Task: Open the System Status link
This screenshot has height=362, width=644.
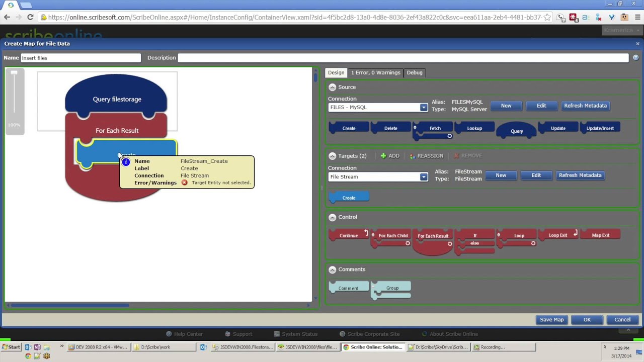Action: tap(296, 334)
